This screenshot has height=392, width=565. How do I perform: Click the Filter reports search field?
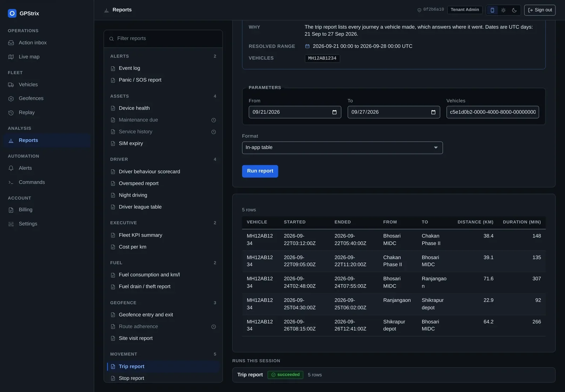pyautogui.click(x=163, y=38)
